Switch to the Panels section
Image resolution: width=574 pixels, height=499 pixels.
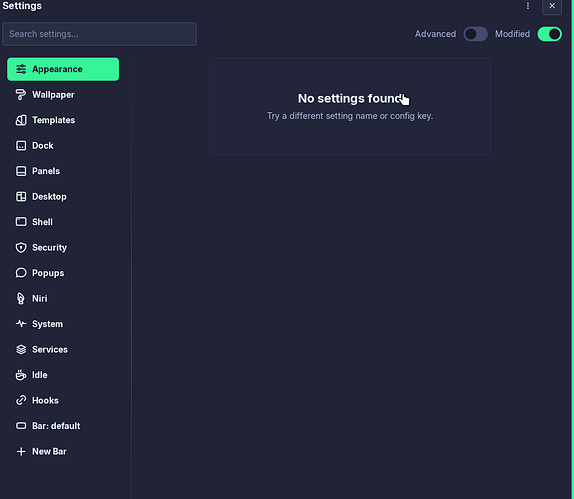pyautogui.click(x=63, y=171)
